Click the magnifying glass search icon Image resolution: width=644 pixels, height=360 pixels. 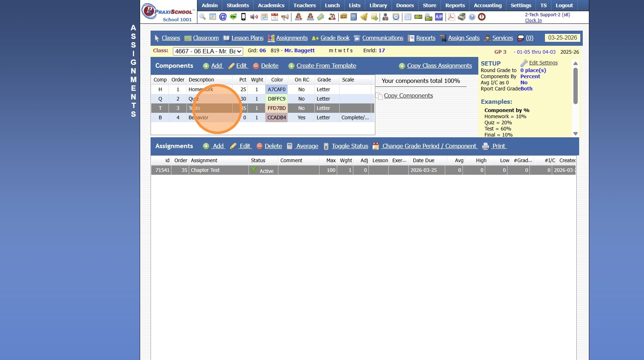pyautogui.click(x=202, y=17)
